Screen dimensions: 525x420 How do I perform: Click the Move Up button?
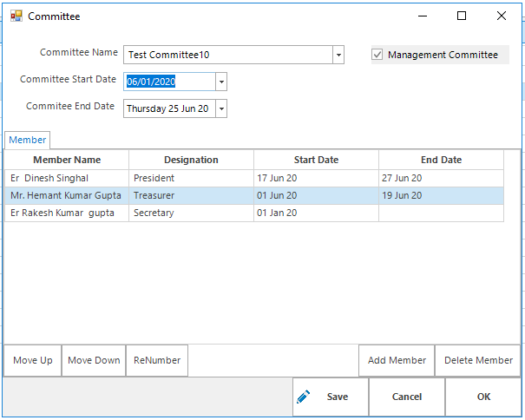[33, 360]
